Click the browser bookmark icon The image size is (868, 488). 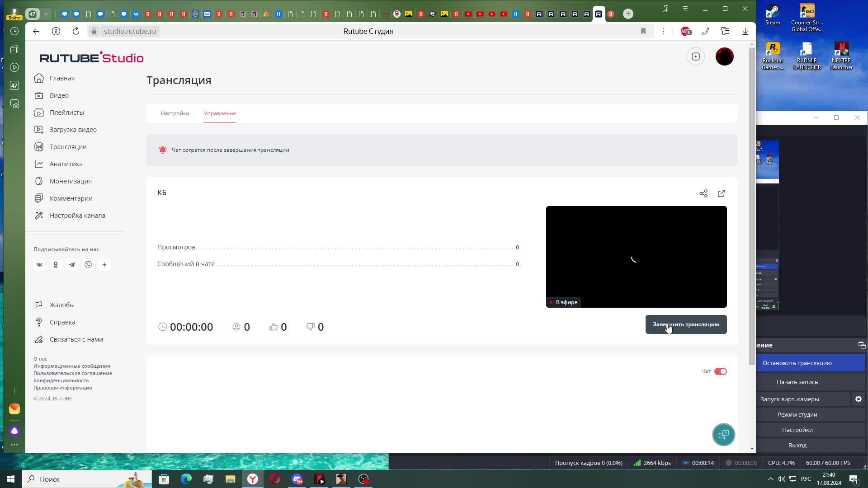coord(643,31)
